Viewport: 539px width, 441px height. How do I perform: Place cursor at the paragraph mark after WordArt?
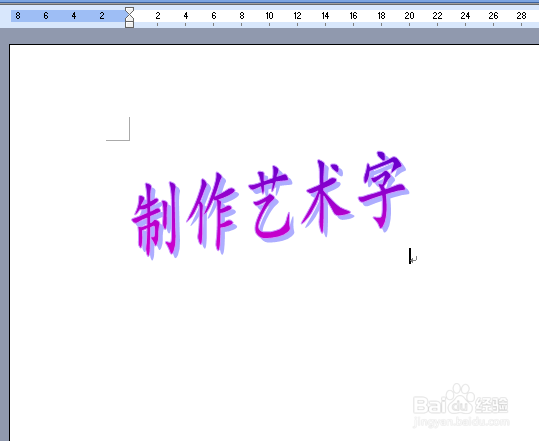click(414, 259)
